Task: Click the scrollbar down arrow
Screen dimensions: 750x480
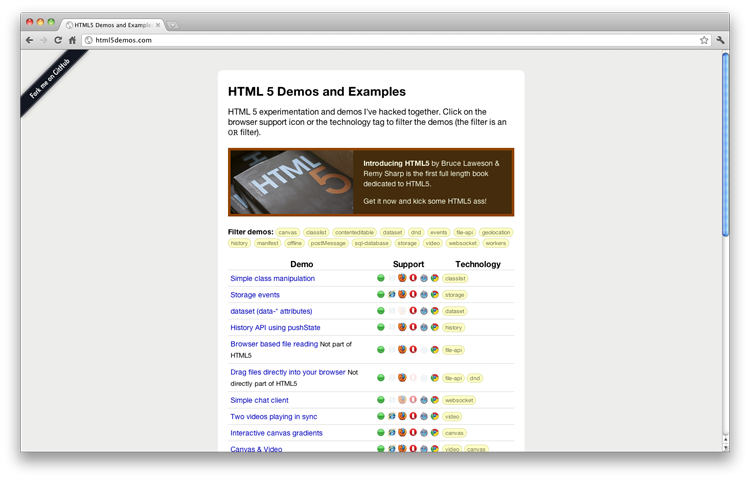Action: pyautogui.click(x=726, y=447)
